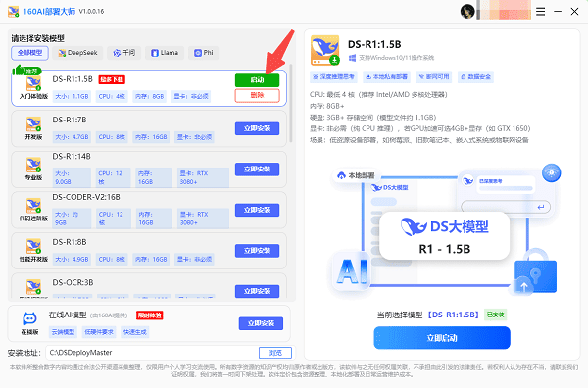
Task: Install the DS-CODER-V2:16B model
Action: [257, 210]
